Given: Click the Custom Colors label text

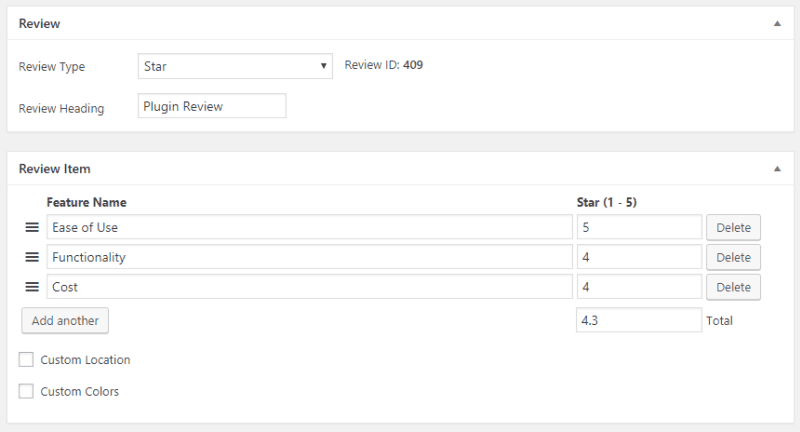Looking at the screenshot, I should (80, 391).
